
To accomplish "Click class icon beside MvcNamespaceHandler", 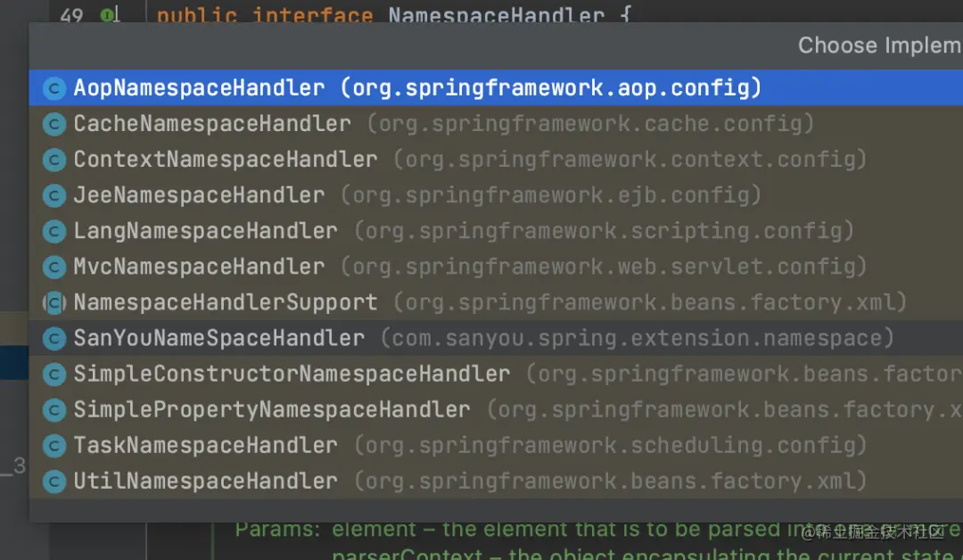I will pyautogui.click(x=54, y=268).
